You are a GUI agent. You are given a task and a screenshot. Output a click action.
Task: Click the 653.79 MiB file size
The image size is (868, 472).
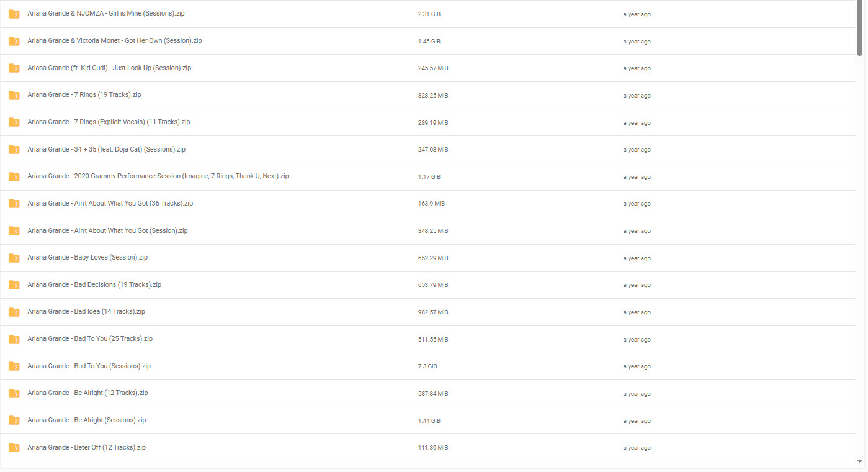(x=433, y=285)
